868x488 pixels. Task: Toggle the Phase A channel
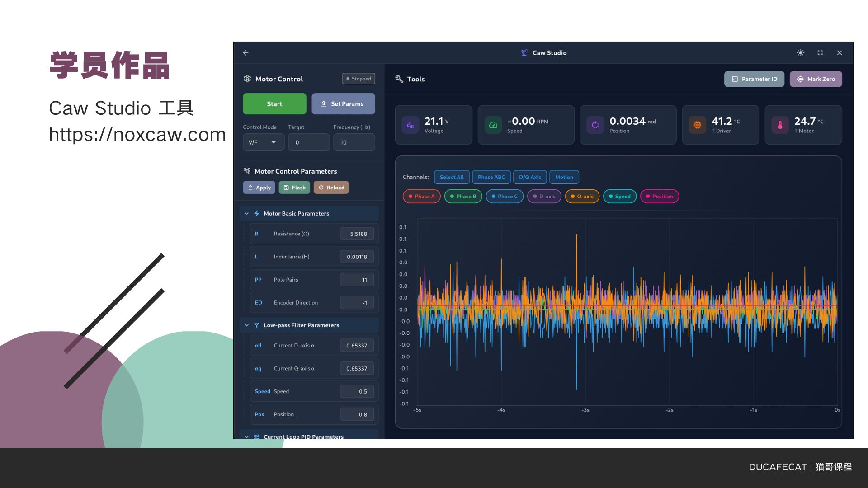pos(422,197)
